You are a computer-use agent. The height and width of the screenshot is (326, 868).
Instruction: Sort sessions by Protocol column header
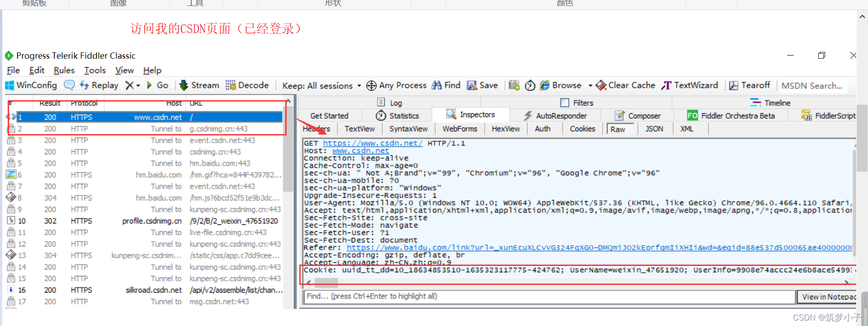click(x=84, y=103)
